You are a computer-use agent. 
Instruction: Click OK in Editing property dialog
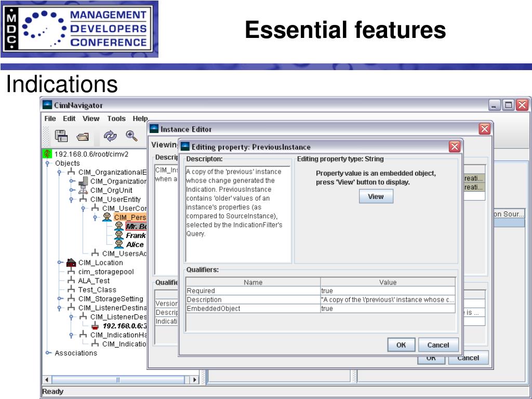pyautogui.click(x=401, y=345)
